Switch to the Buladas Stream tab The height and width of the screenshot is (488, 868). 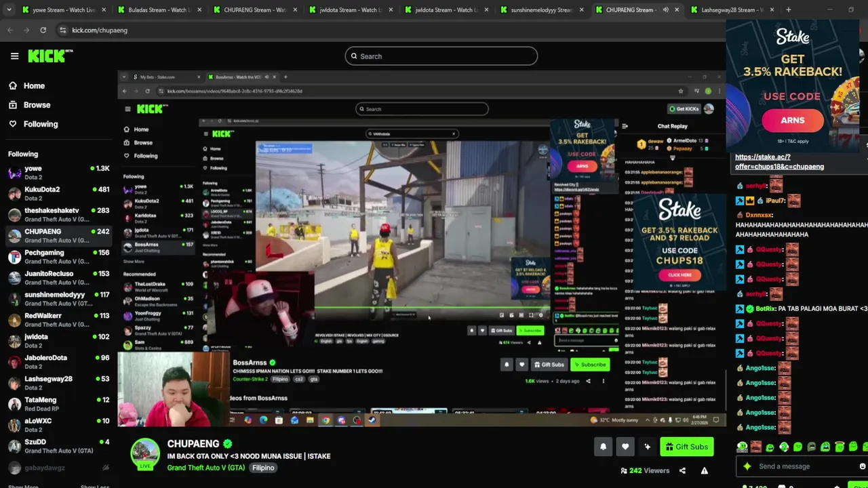point(160,9)
